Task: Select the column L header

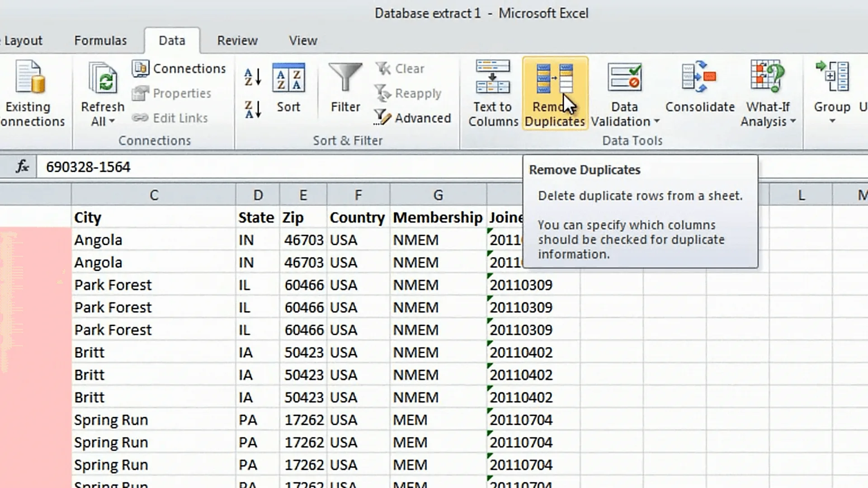Action: tap(801, 195)
